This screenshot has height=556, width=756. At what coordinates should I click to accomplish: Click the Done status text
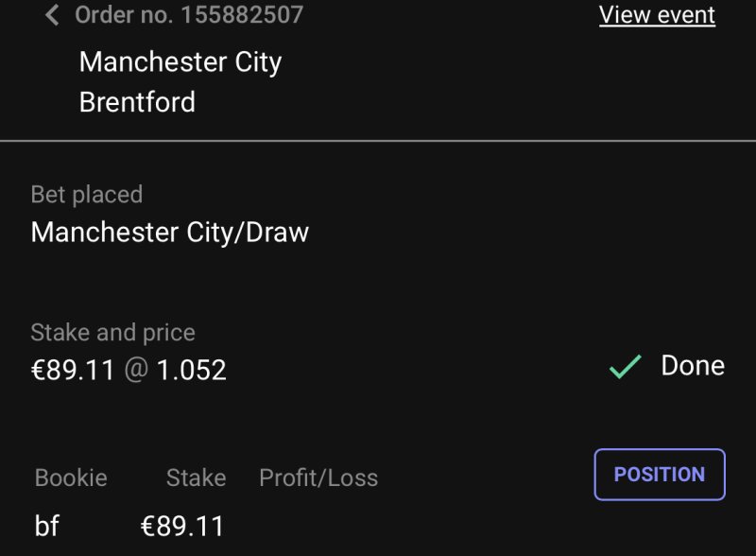tap(693, 366)
